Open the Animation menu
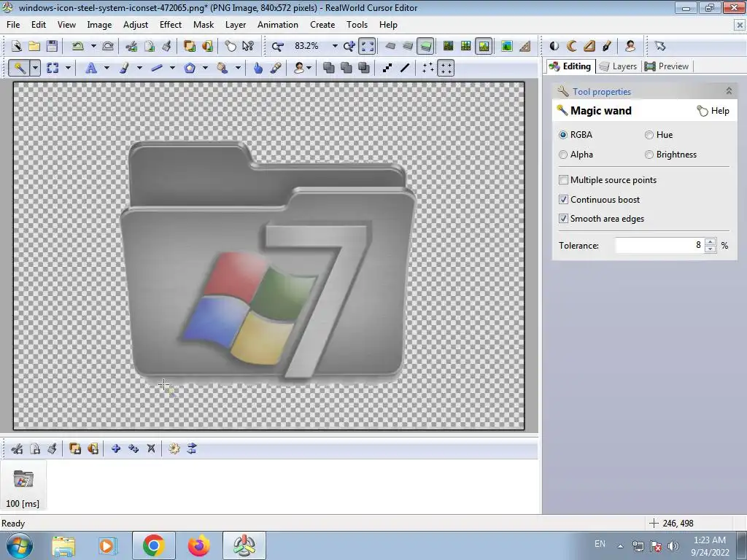747x560 pixels. coord(278,25)
